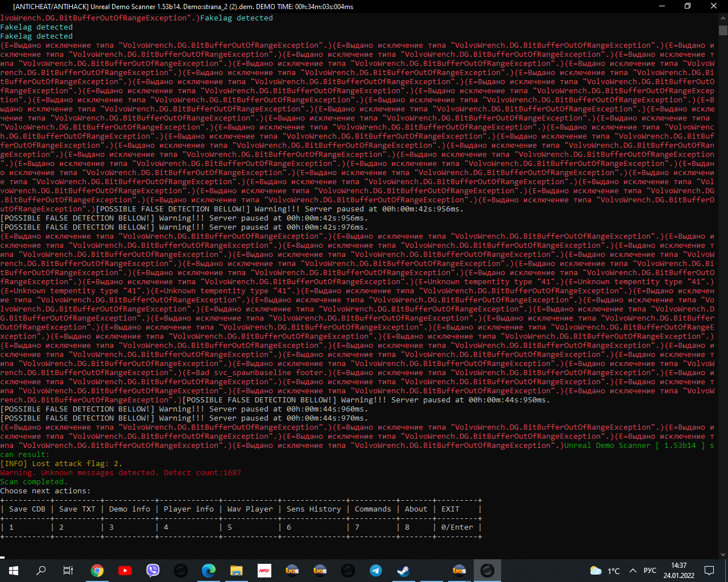The width and height of the screenshot is (728, 582).
Task: Click the console vertical scrollbar thumb
Action: (723, 30)
